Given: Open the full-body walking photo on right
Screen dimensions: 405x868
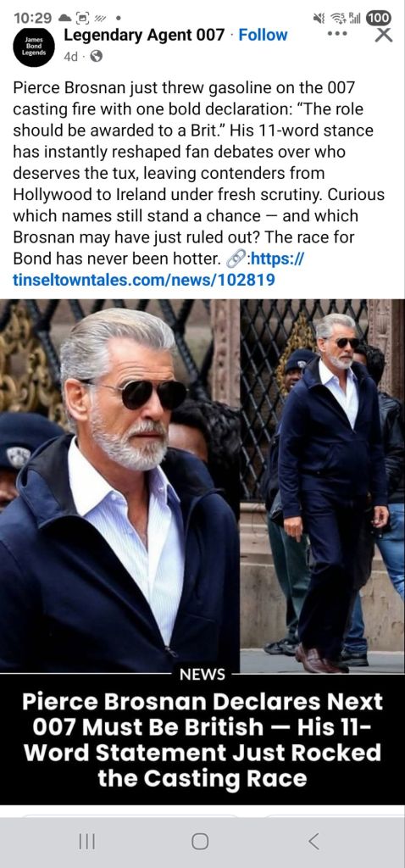Looking at the screenshot, I should [x=323, y=486].
